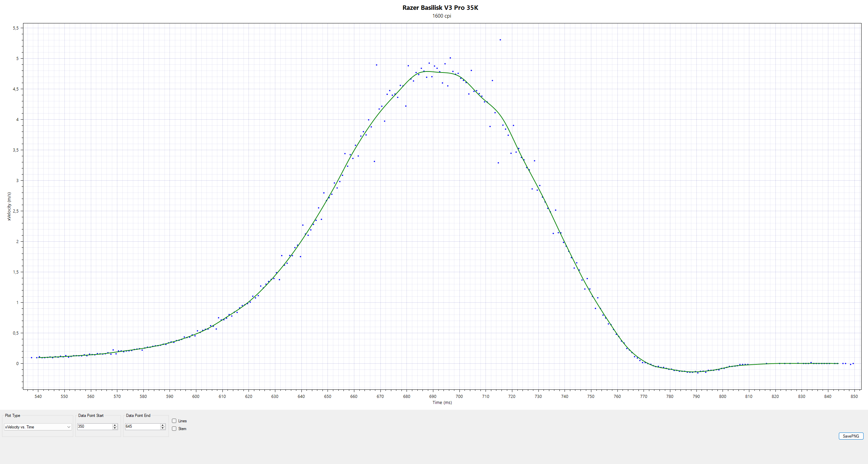Decrease Data Point End using down arrow
The height and width of the screenshot is (464, 868).
163,428
